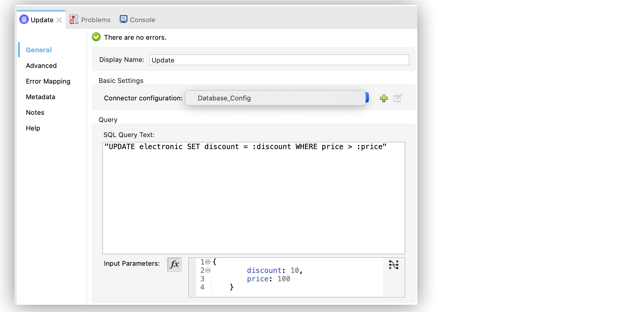Open the Console tab

pyautogui.click(x=137, y=20)
